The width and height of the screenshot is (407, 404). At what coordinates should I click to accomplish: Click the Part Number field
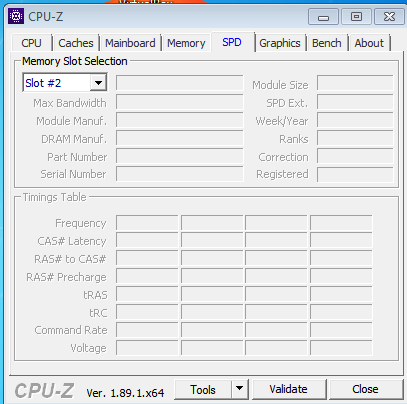tap(180, 156)
